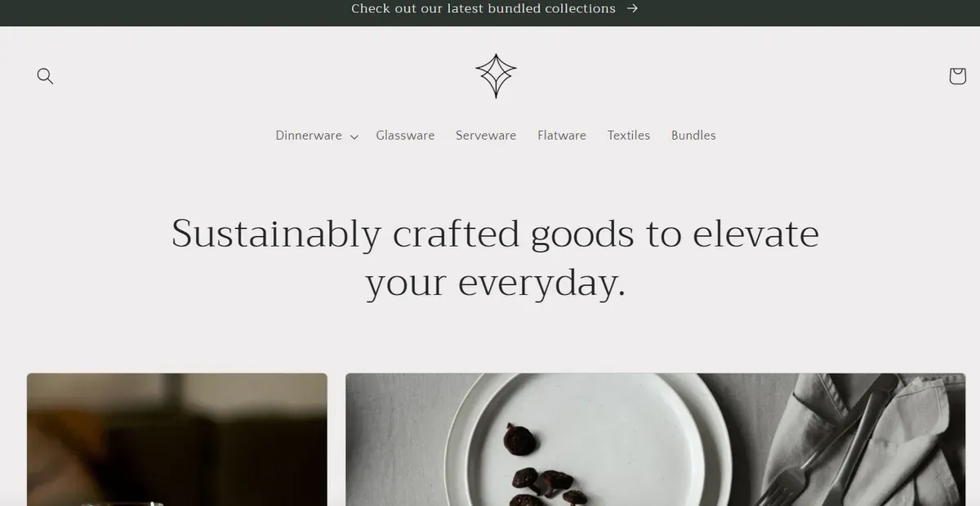The height and width of the screenshot is (506, 980).
Task: Click the announcement bar arrow icon
Action: point(632,8)
